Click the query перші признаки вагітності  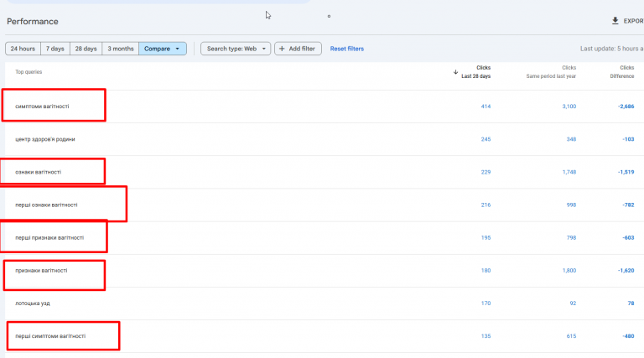(x=49, y=238)
